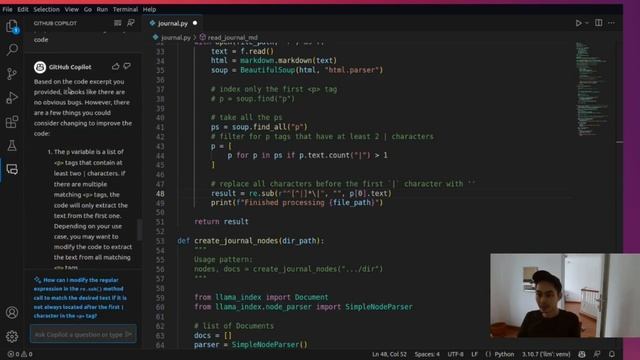640x360 pixels.
Task: Click suggested follow-up question about re.sub()
Action: (x=80, y=298)
